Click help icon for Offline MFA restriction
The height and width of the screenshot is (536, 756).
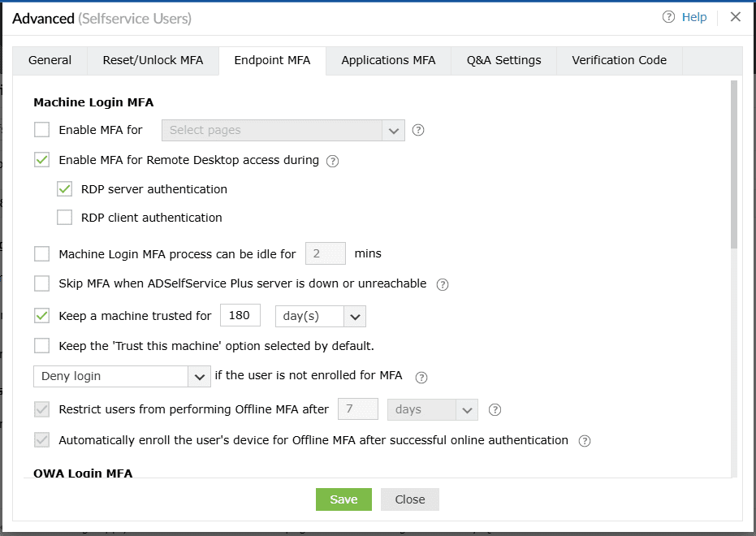pyautogui.click(x=495, y=410)
